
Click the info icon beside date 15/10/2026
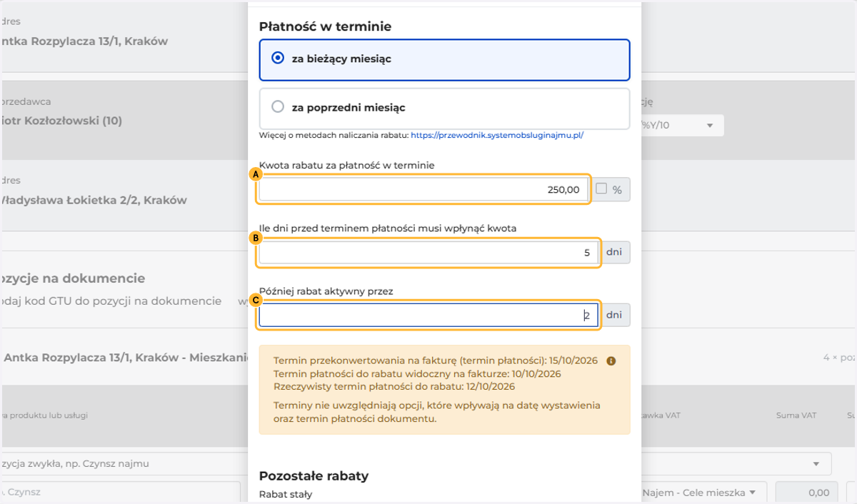coord(611,361)
